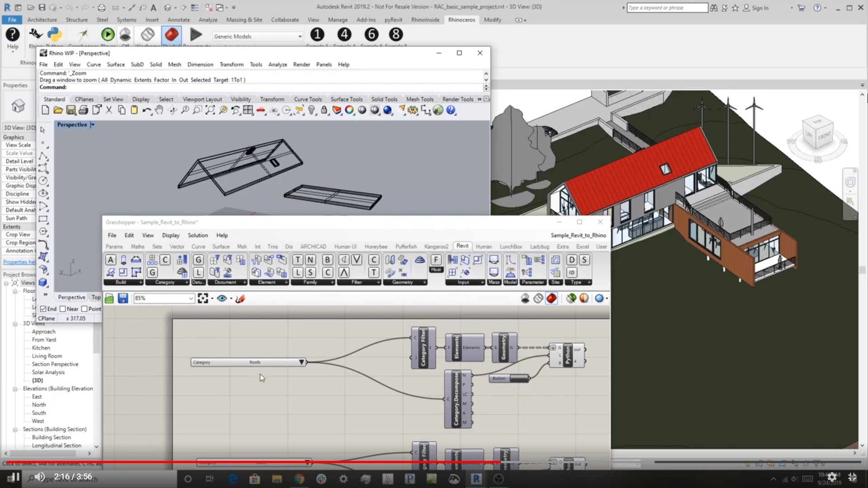This screenshot has width=868, height=488.
Task: Click the Zoom Extents icon in Grasshopper toolbar
Action: click(203, 298)
